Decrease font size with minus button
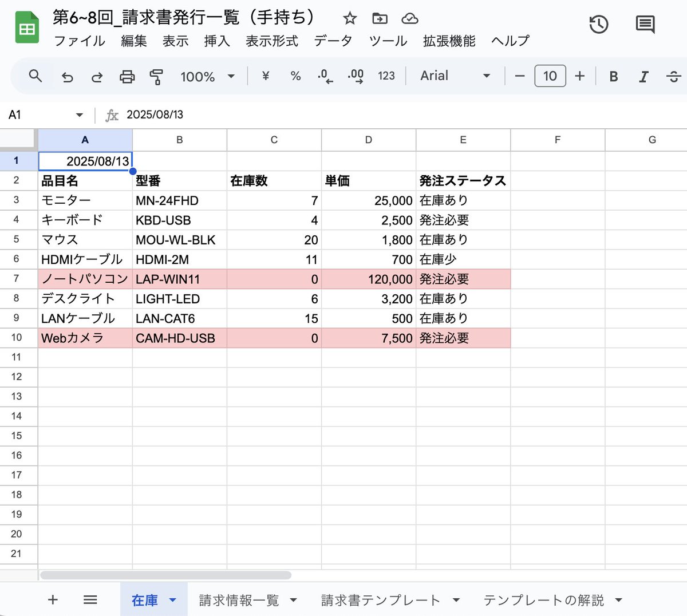687x616 pixels. [x=520, y=76]
